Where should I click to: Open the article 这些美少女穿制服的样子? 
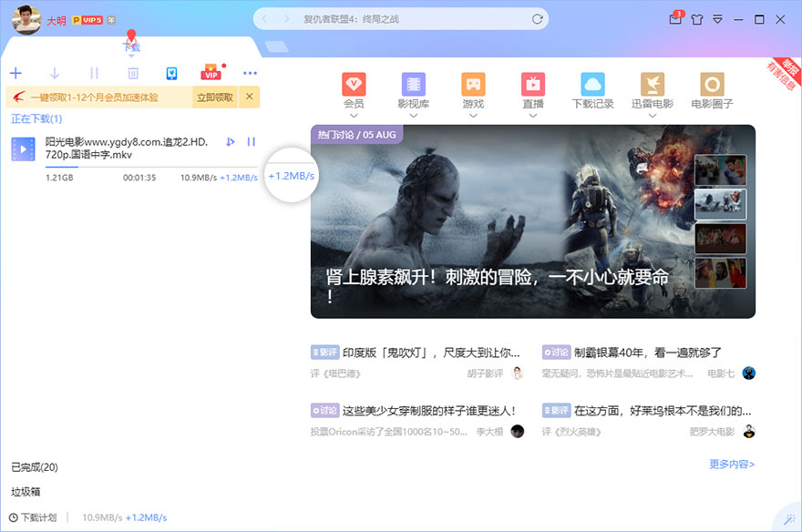(x=428, y=410)
